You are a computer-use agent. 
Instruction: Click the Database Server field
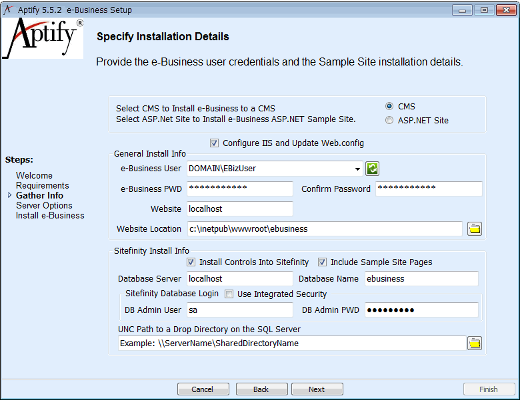coord(240,279)
